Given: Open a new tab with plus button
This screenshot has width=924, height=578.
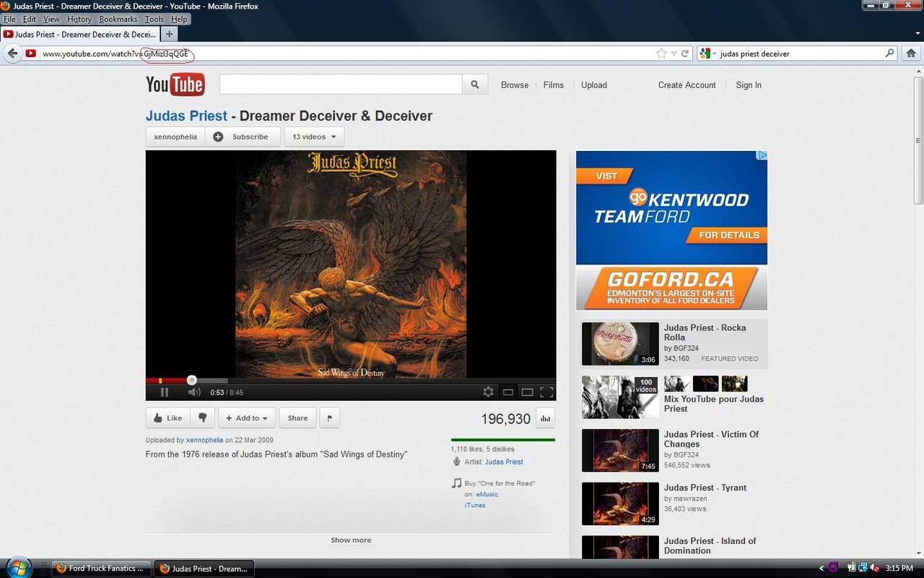Looking at the screenshot, I should point(169,34).
